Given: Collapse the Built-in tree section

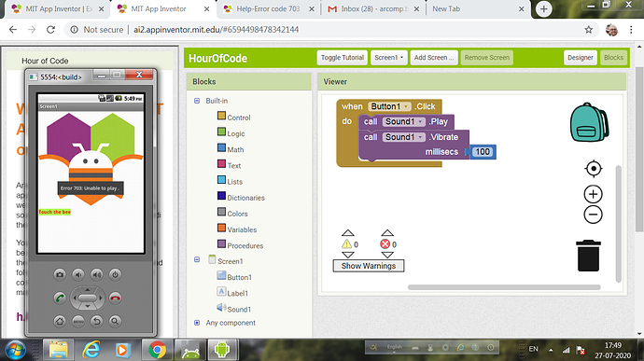Looking at the screenshot, I should pos(197,101).
